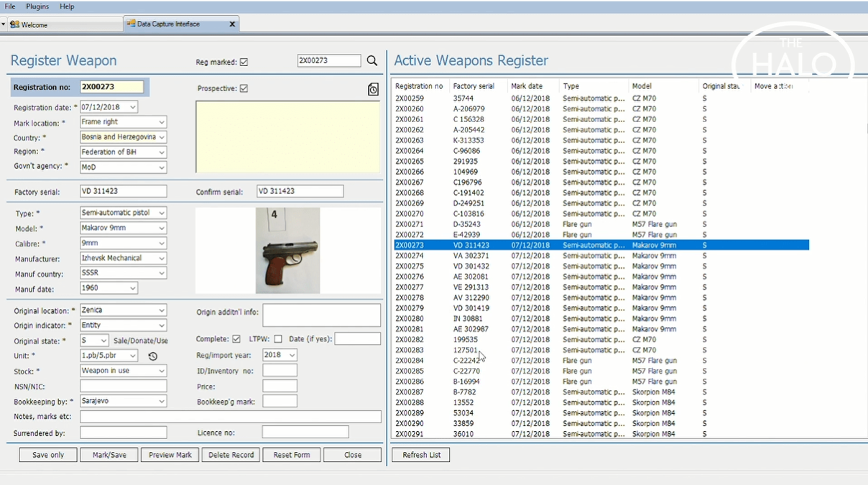Viewport: 868px width, 485px height.
Task: Click the tab list arrow left of Welcome
Action: [4, 24]
